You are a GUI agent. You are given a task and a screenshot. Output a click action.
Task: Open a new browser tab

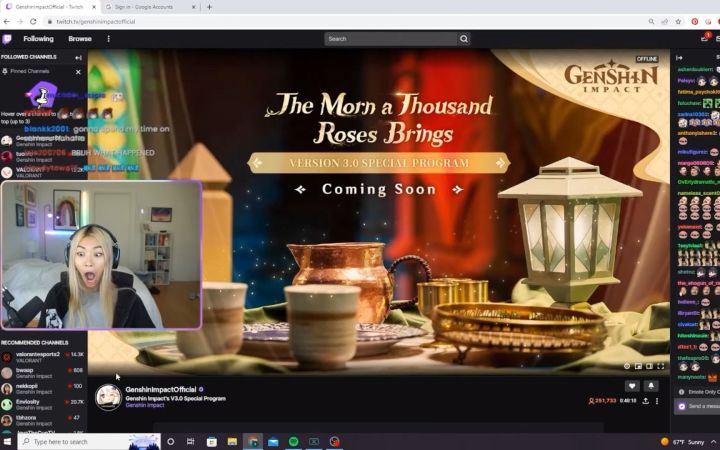click(x=209, y=7)
